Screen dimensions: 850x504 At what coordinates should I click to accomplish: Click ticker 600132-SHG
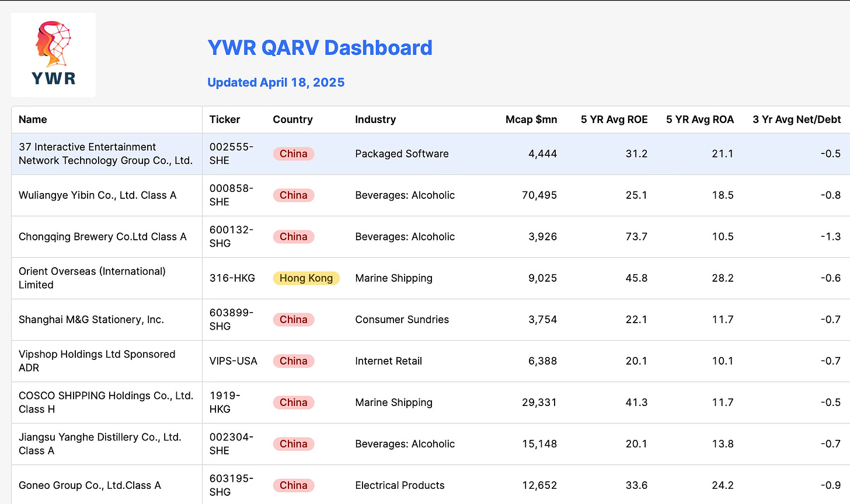(232, 237)
